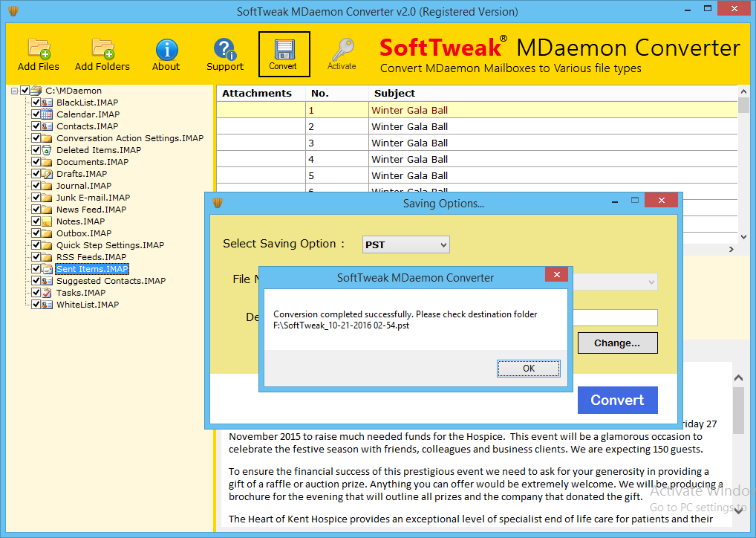
Task: Click the C:\MDaemon root drive icon
Action: (x=36, y=90)
